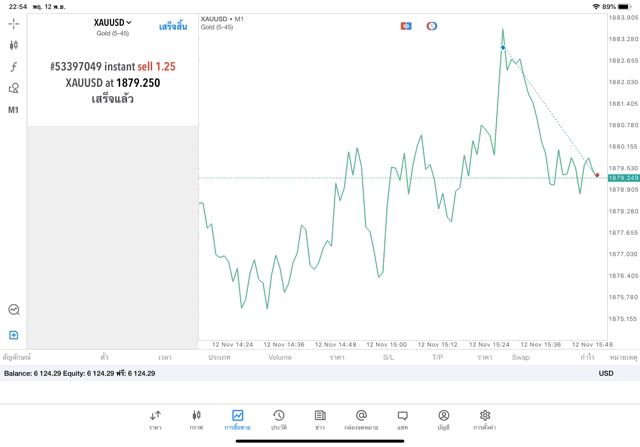Open the กล่องจดหมาย (Mailbox) tab
Viewport: 640px width, 447px height.
(361, 419)
